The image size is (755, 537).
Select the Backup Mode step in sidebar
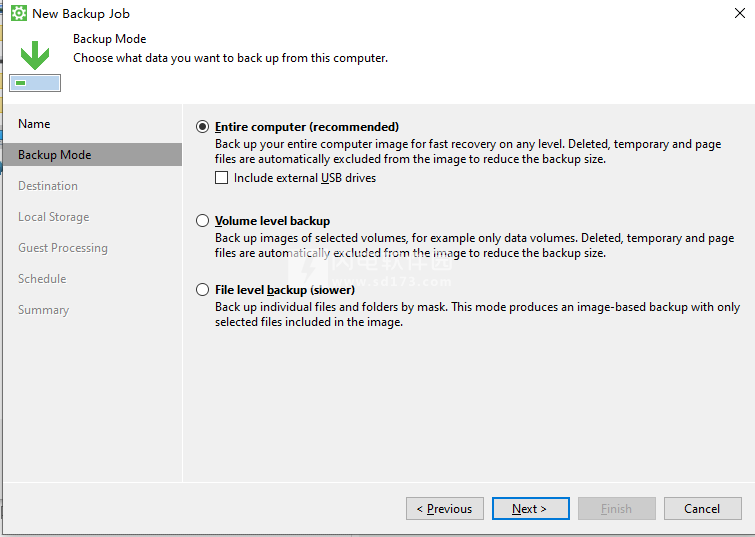[54, 155]
